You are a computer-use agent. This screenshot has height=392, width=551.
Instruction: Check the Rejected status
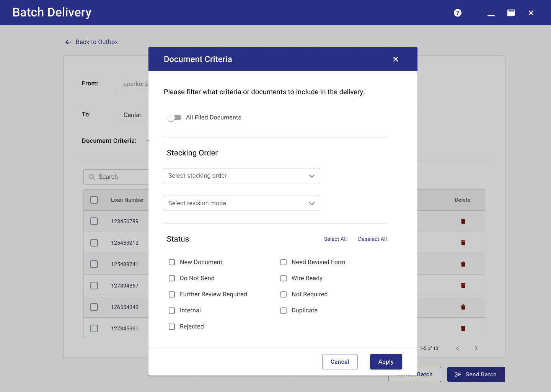click(x=172, y=327)
